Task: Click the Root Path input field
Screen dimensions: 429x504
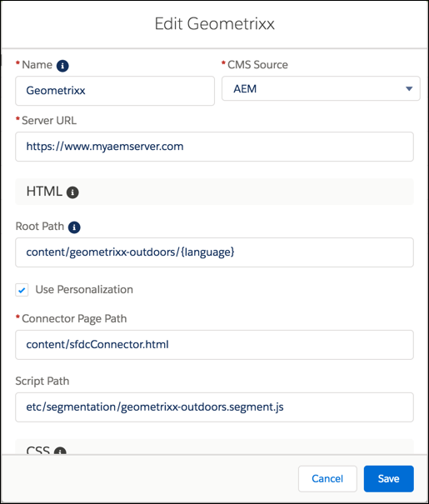Action: click(214, 252)
